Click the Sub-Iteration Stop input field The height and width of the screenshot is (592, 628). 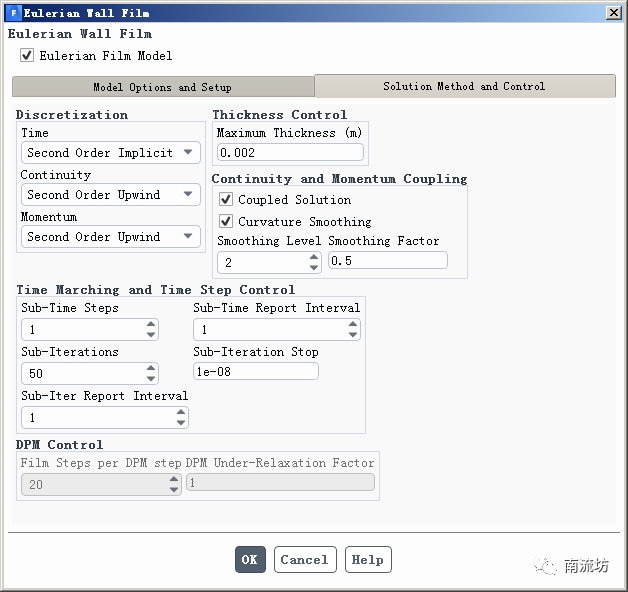(256, 371)
